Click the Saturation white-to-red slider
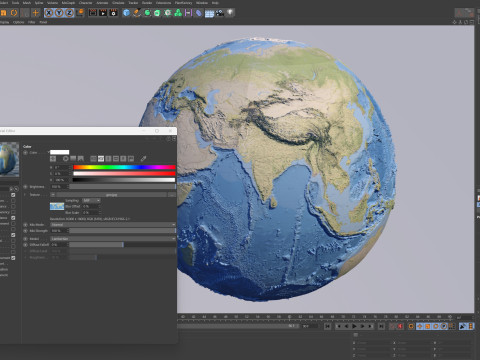 124,173
